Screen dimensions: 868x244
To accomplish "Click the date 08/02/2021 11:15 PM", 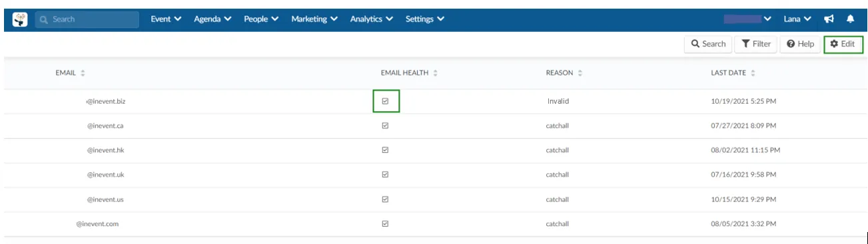I will coord(745,150).
